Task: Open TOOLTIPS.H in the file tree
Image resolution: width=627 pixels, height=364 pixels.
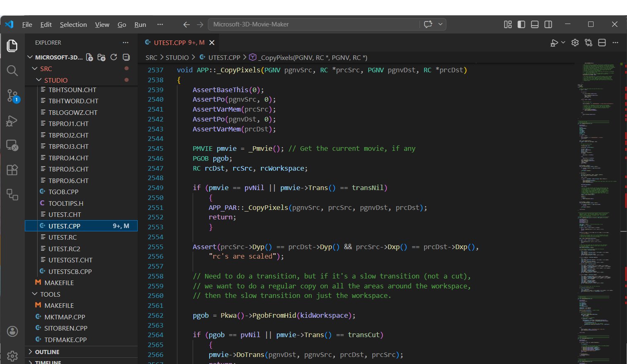Action: 66,203
